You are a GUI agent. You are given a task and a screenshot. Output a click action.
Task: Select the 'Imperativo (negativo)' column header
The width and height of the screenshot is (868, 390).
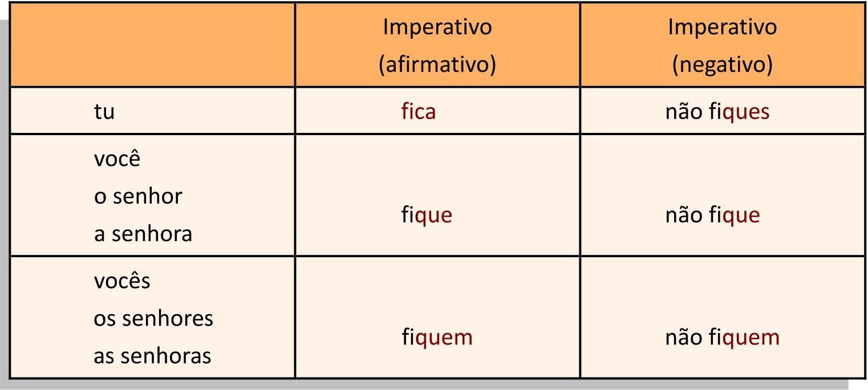coord(722,46)
